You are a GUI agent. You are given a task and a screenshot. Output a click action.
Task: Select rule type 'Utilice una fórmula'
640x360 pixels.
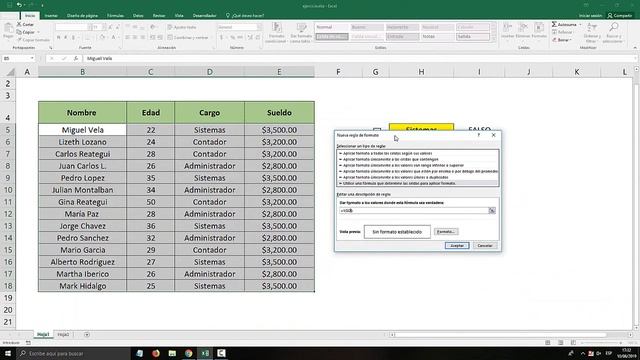click(x=418, y=183)
